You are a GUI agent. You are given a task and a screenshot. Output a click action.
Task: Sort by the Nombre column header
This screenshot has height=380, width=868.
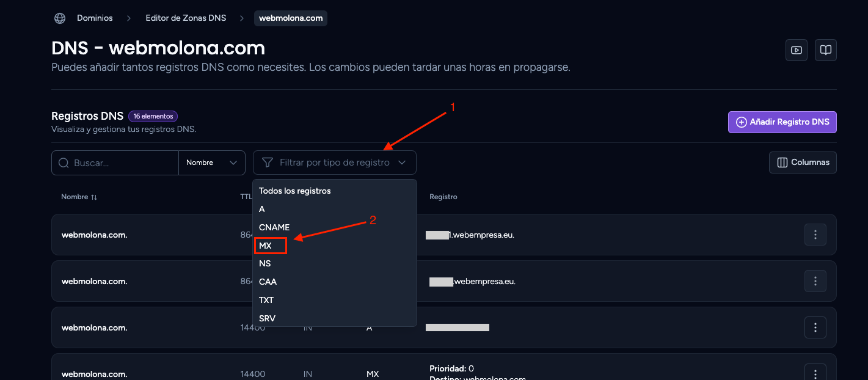tap(79, 197)
